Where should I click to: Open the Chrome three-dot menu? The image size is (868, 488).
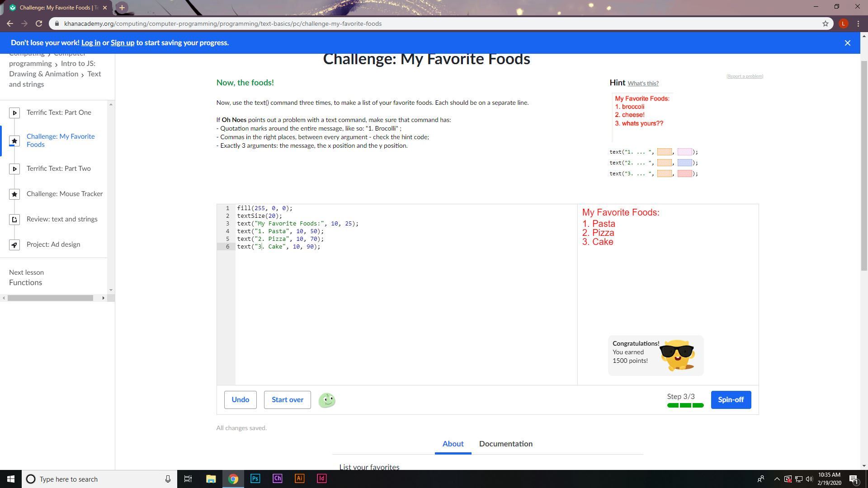click(x=858, y=23)
